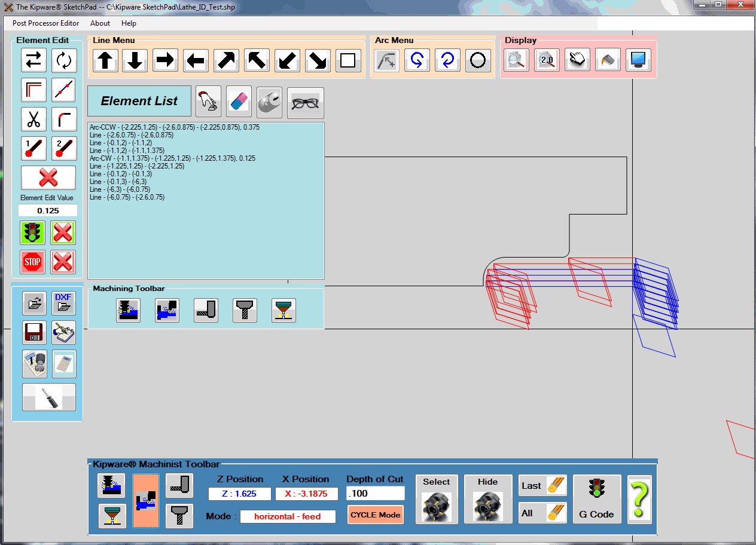Open the calculator icon in the file panel
This screenshot has width=756, height=545.
(x=64, y=364)
